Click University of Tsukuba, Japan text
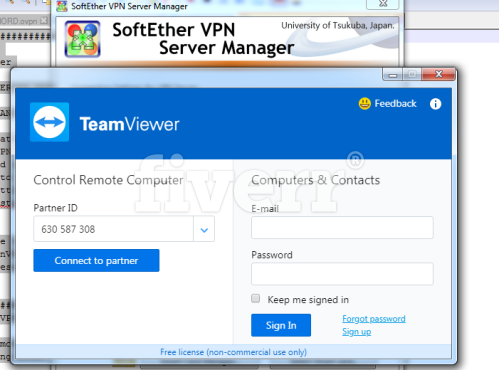Viewport: 499px width, 370px height. 338,26
